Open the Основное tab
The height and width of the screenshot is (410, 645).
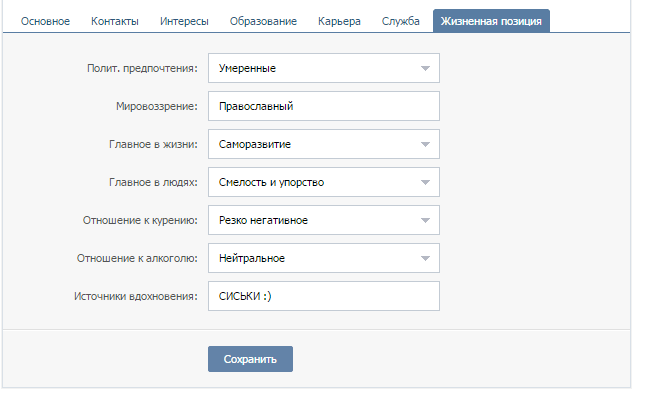[45, 21]
